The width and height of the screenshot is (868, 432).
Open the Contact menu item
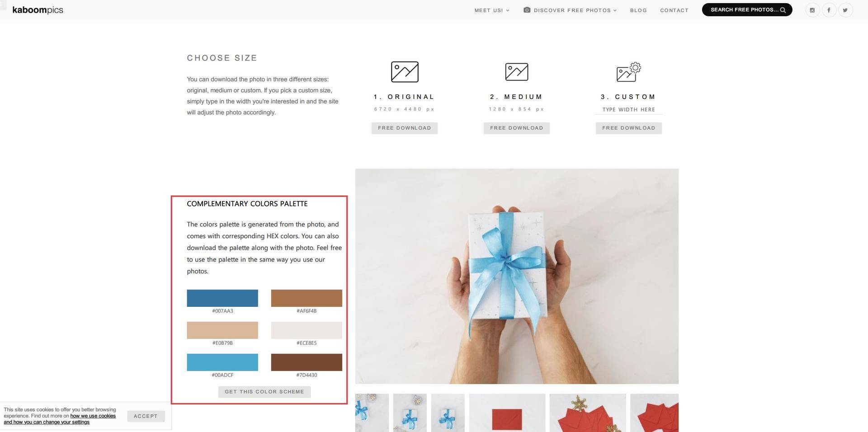click(x=674, y=10)
